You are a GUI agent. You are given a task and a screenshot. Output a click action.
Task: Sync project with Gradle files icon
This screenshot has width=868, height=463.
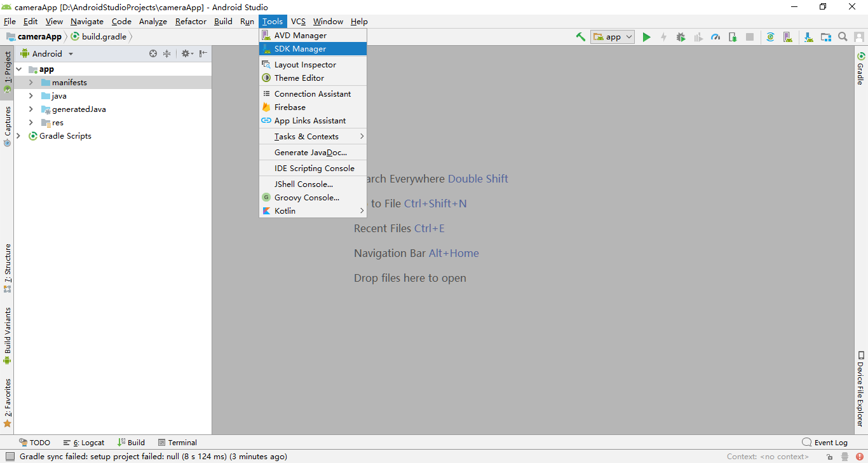[770, 37]
